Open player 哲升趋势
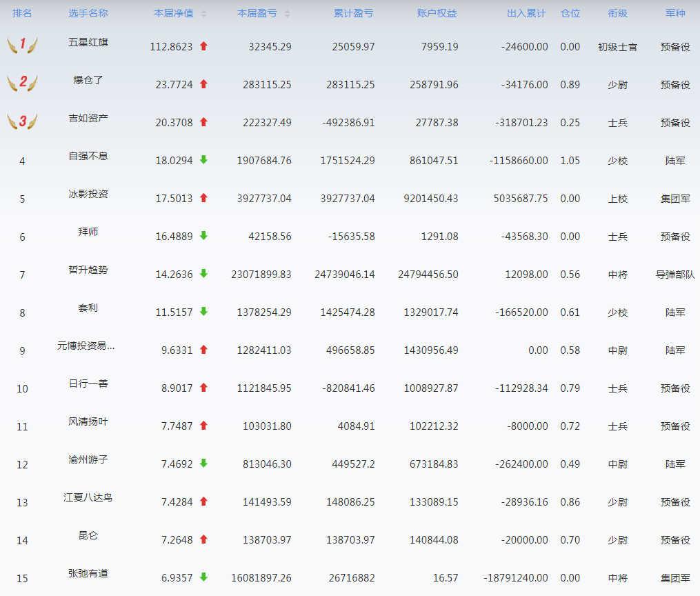Image resolution: width=700 pixels, height=596 pixels. point(88,270)
